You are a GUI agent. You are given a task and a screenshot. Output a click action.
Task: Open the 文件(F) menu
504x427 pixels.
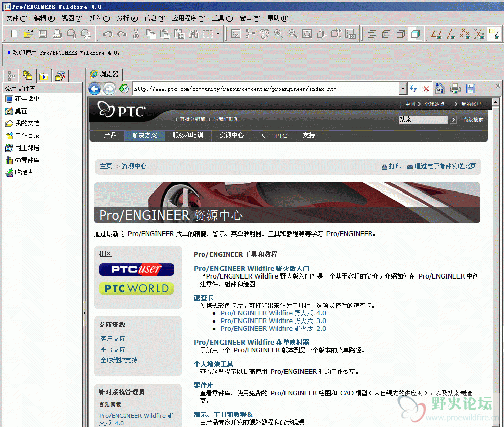pyautogui.click(x=17, y=18)
